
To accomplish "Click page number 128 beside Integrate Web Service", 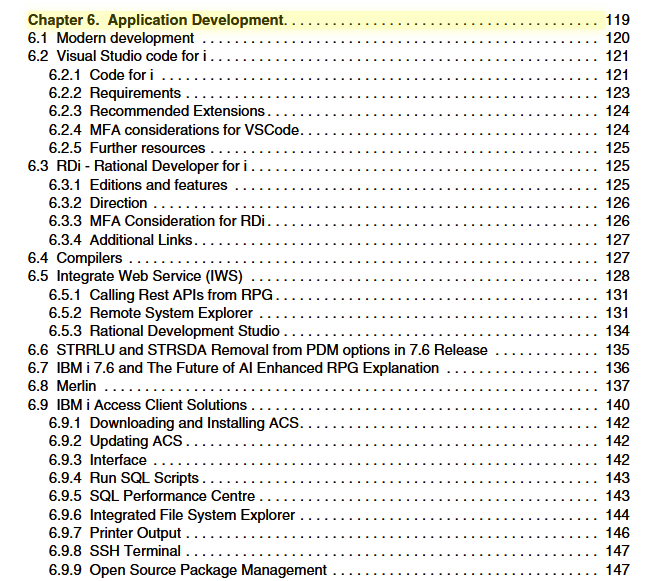I will [x=617, y=276].
